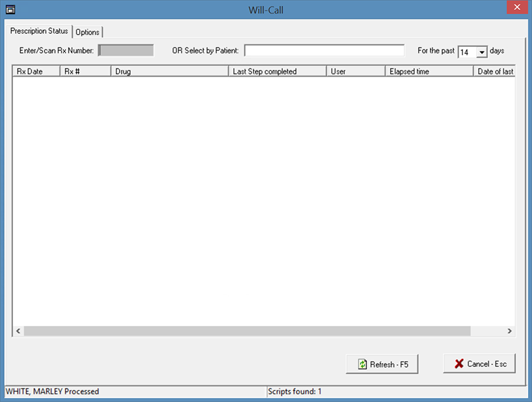The image size is (532, 402).
Task: Sort by the Rx # column header
Action: click(x=85, y=72)
